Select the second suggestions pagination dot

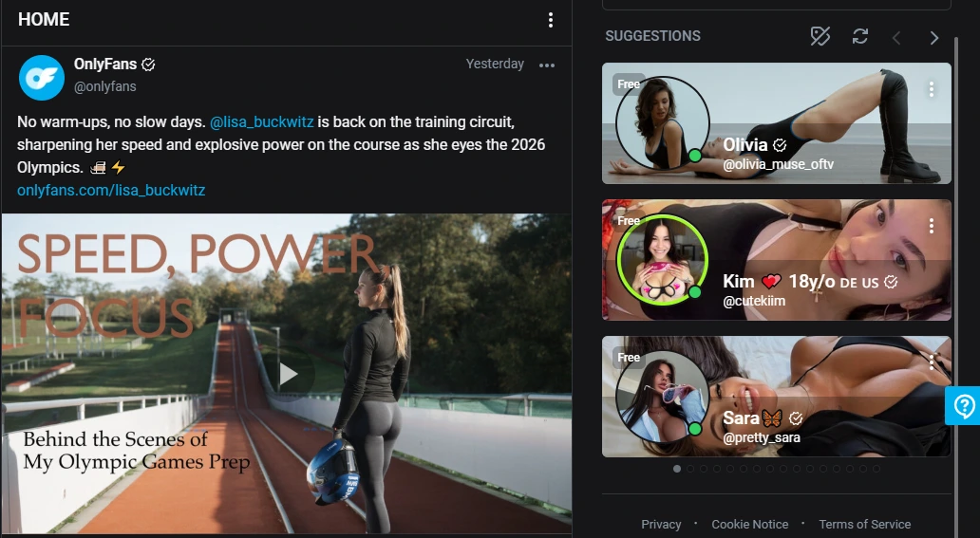point(690,469)
